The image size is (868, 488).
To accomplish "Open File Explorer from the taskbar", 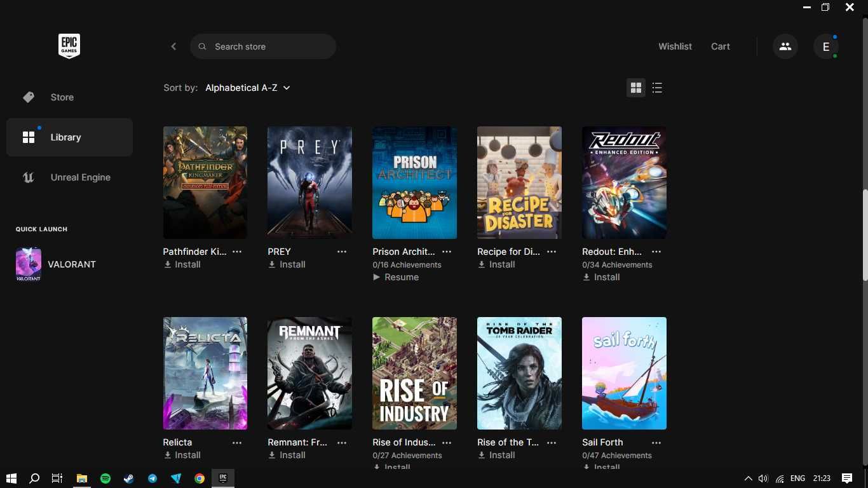I will tap(81, 478).
